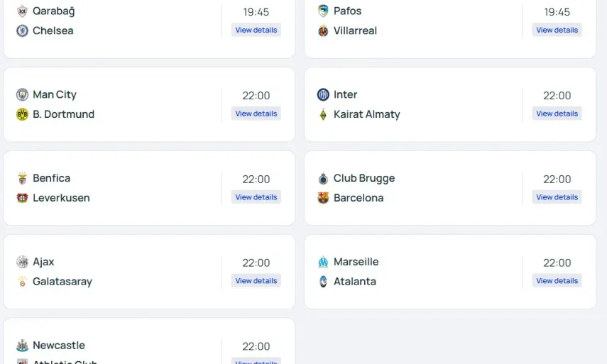Click the Newcastle club crest icon
Viewport: 607px width, 364px height.
point(22,346)
